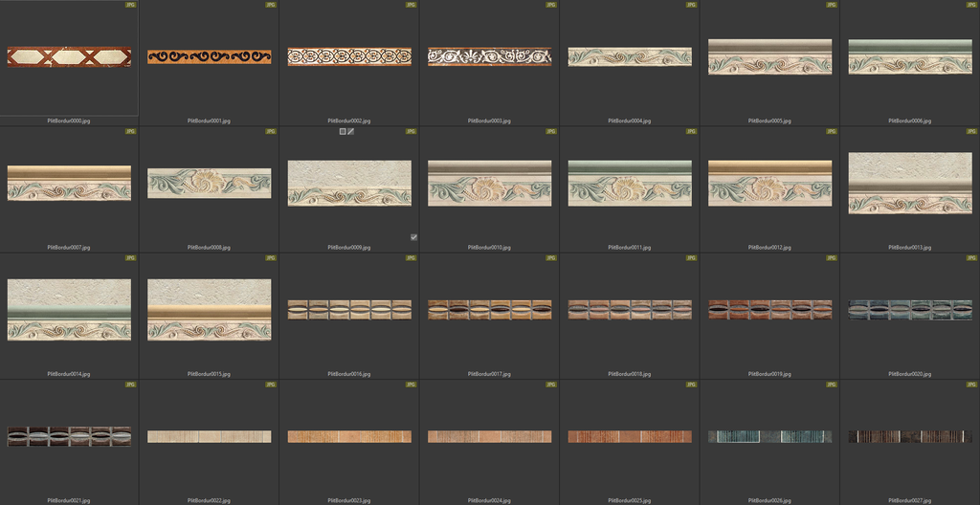Pick the PlitBordur0012 border texture
The image size is (980, 505).
[769, 183]
